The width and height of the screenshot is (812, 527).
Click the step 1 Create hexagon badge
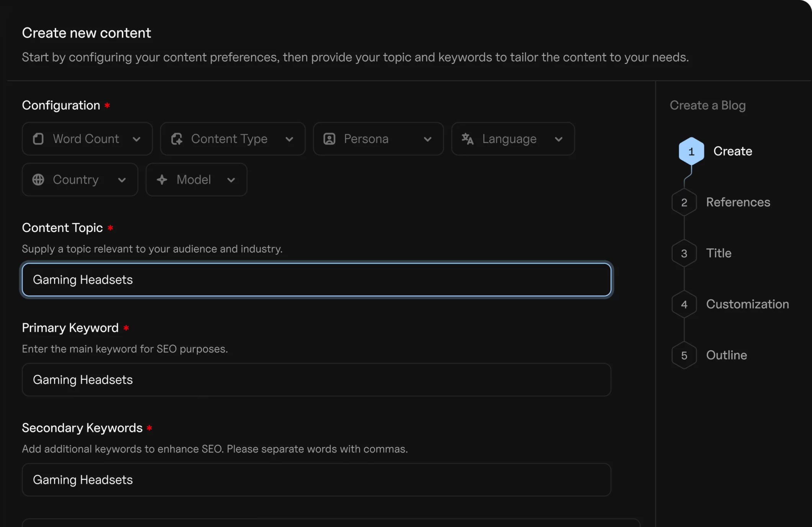coord(691,151)
